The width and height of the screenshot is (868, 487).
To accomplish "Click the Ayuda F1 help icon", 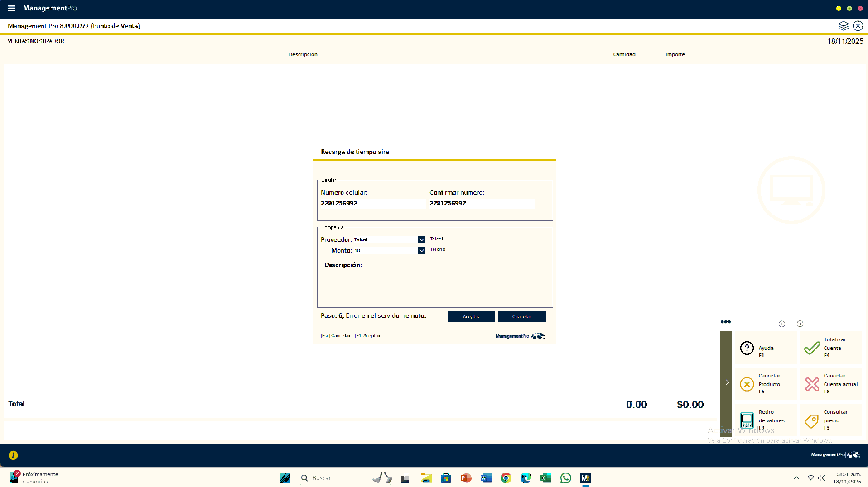I will click(x=747, y=348).
